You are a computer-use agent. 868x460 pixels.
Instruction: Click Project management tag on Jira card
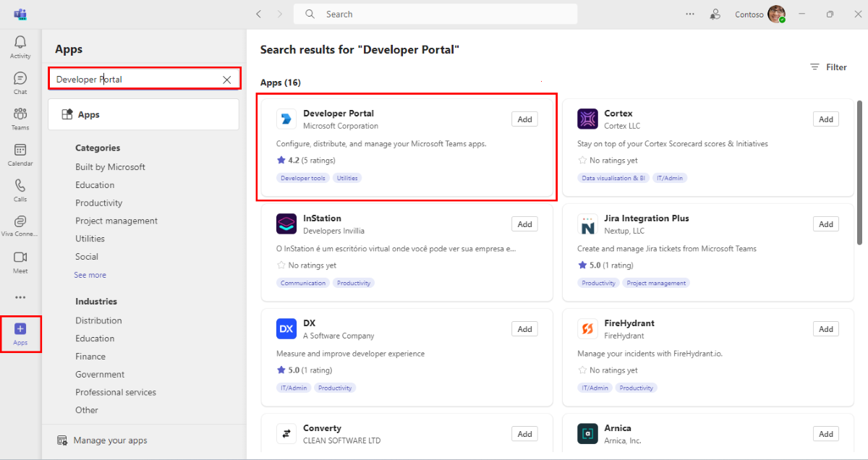click(656, 283)
